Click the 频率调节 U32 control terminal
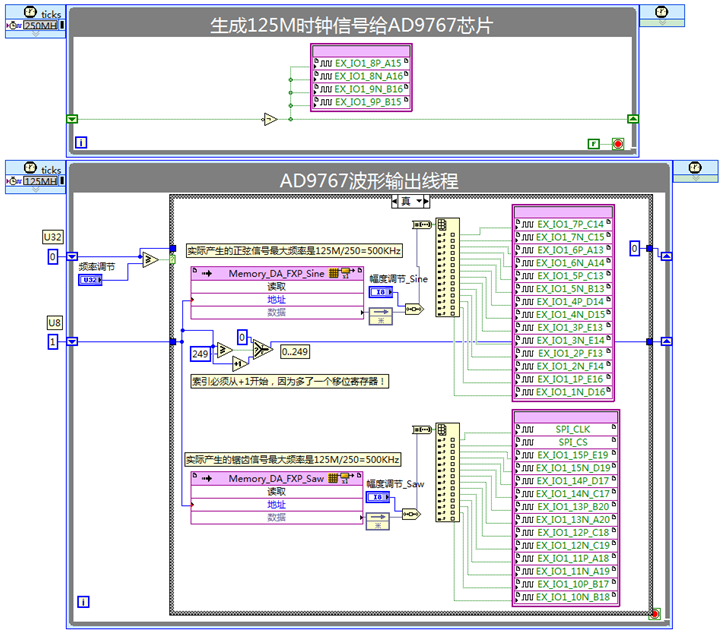 pyautogui.click(x=90, y=280)
